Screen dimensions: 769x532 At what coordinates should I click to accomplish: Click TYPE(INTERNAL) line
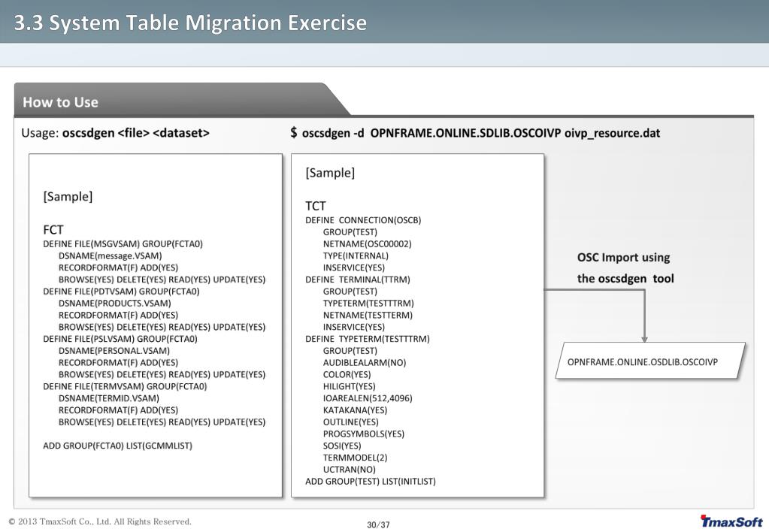pos(356,255)
